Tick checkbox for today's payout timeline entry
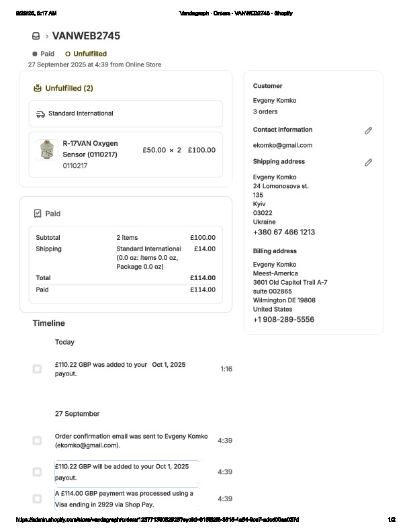 click(x=37, y=369)
